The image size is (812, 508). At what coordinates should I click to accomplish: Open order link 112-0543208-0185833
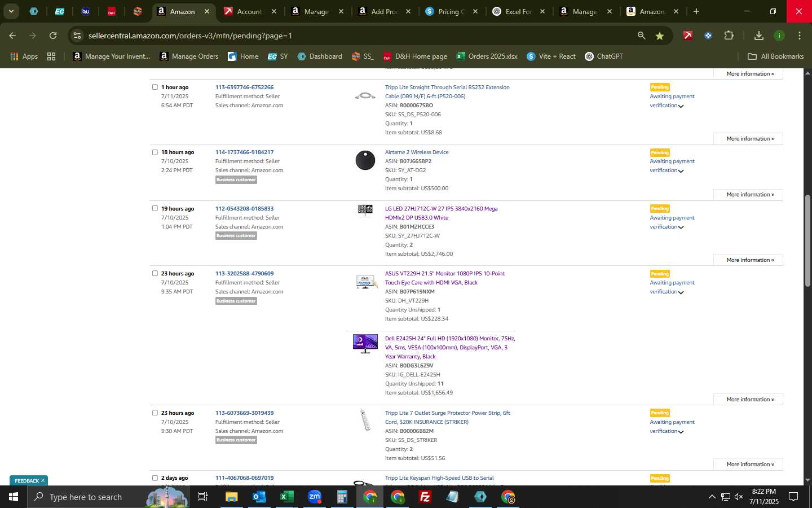(x=244, y=208)
